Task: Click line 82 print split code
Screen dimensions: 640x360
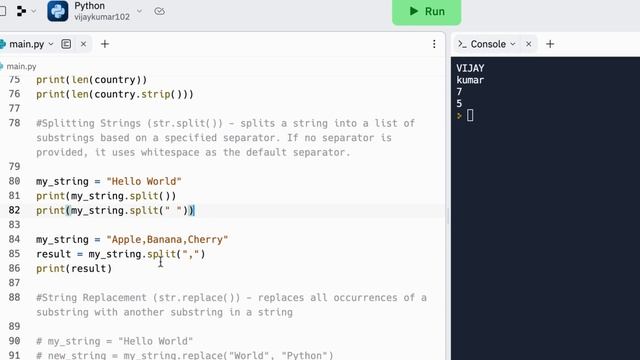Action: 116,211
